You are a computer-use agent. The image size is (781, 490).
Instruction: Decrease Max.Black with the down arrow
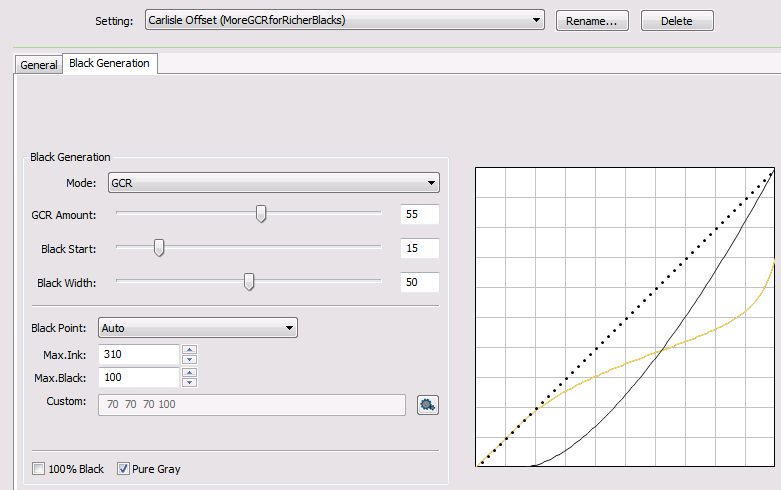click(x=190, y=383)
